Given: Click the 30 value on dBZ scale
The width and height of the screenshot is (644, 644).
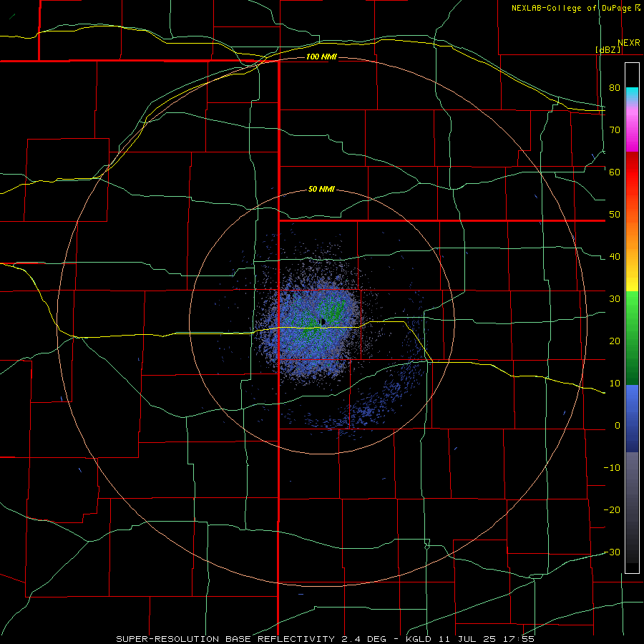Looking at the screenshot, I should click(615, 298).
